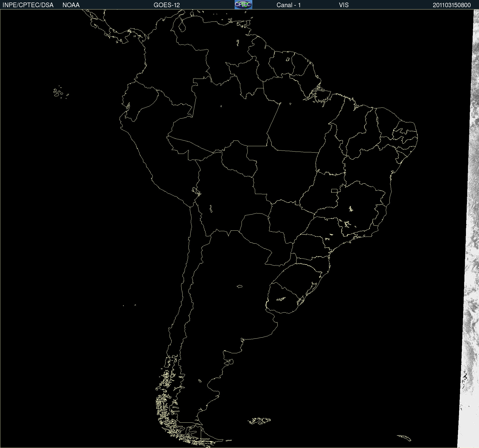The image size is (479, 448).
Task: Select the Canal - 1 label
Action: tap(289, 5)
